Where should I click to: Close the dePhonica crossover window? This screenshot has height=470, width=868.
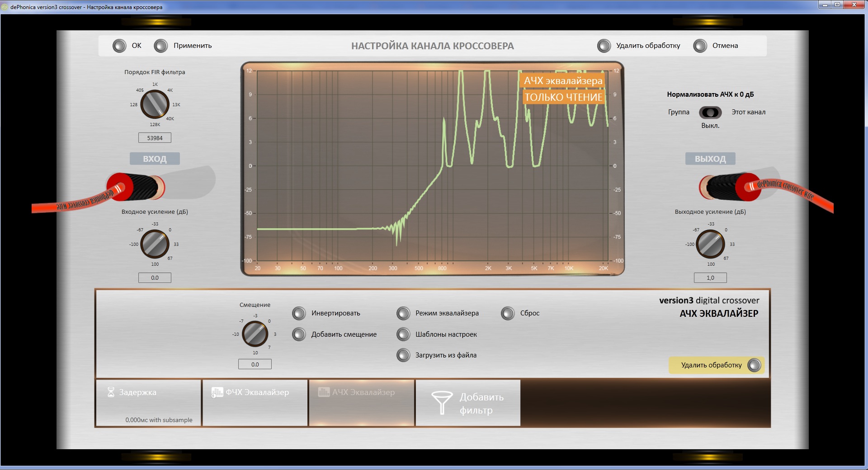(x=854, y=5)
